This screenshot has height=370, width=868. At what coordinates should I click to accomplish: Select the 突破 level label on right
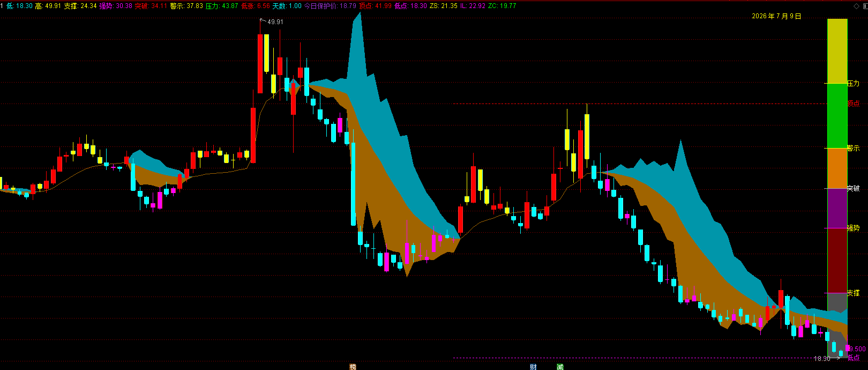pos(854,189)
